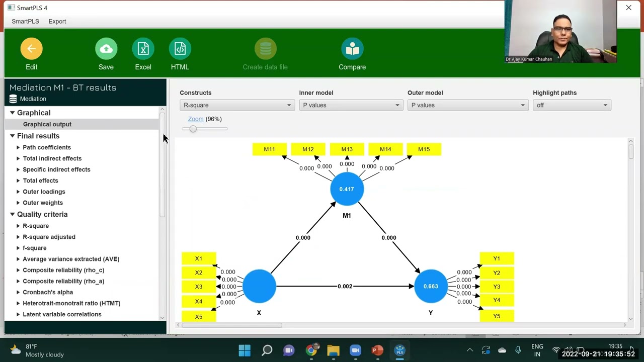Image resolution: width=644 pixels, height=362 pixels.
Task: Select the X construct node
Action: pyautogui.click(x=259, y=286)
